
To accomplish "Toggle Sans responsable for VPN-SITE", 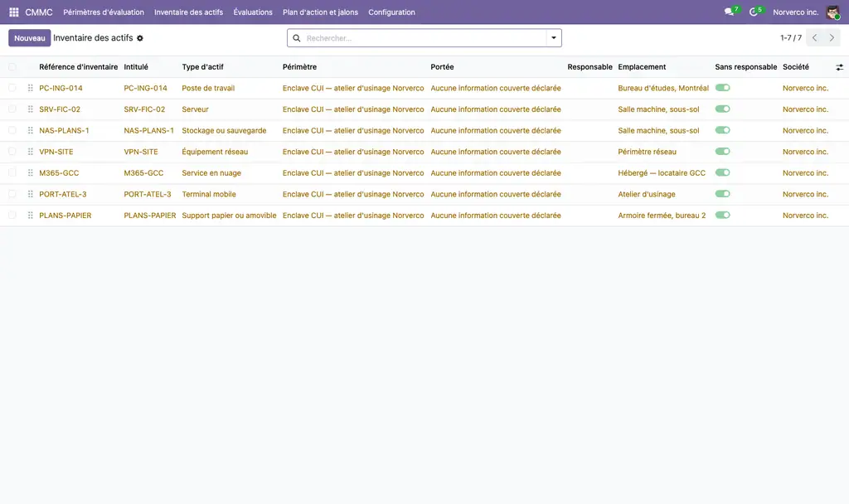I will pyautogui.click(x=722, y=151).
